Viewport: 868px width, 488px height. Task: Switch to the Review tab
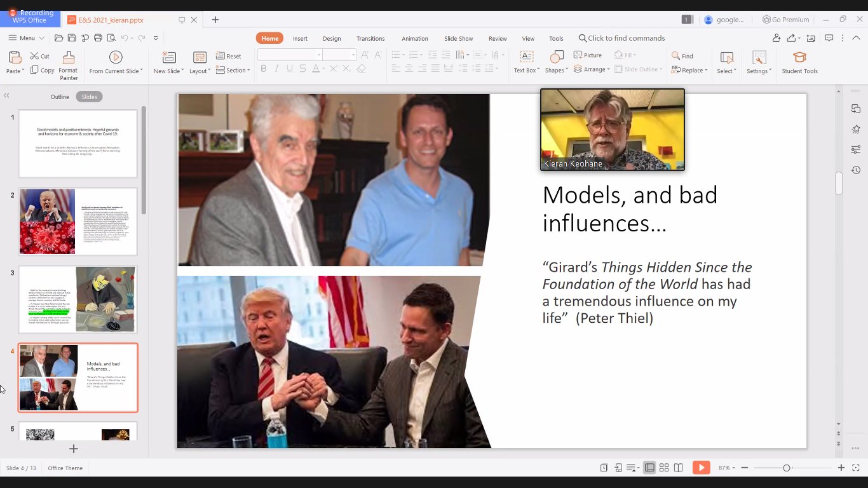498,39
